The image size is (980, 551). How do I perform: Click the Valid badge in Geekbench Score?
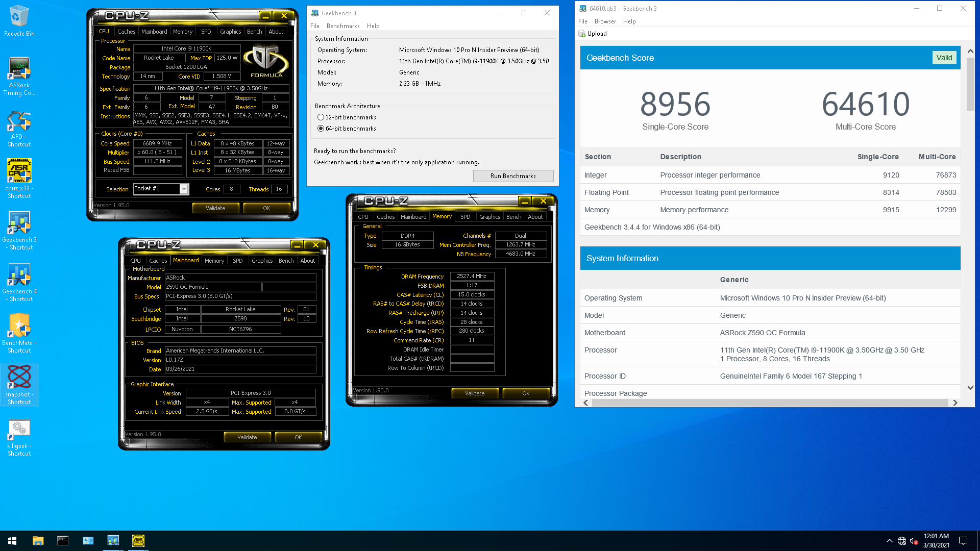click(x=944, y=58)
